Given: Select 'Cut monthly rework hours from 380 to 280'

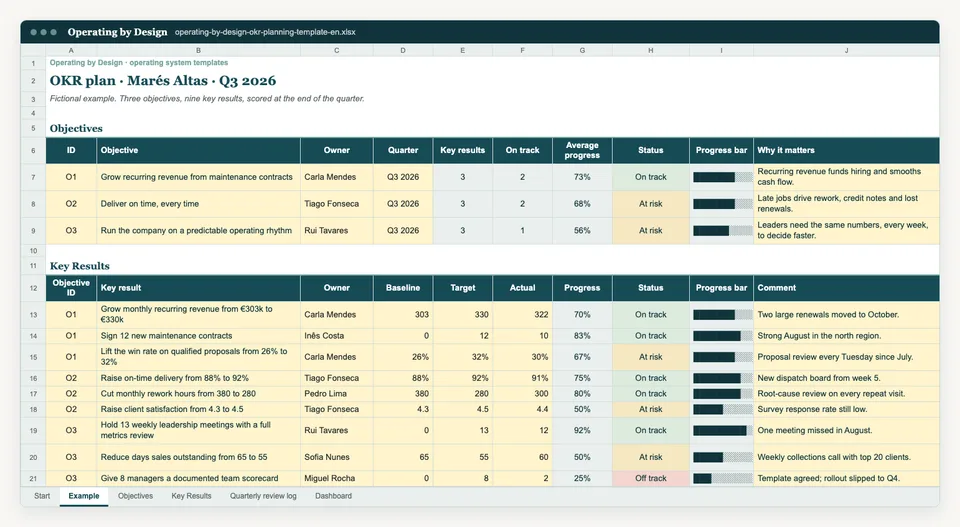Looking at the screenshot, I should [198, 394].
